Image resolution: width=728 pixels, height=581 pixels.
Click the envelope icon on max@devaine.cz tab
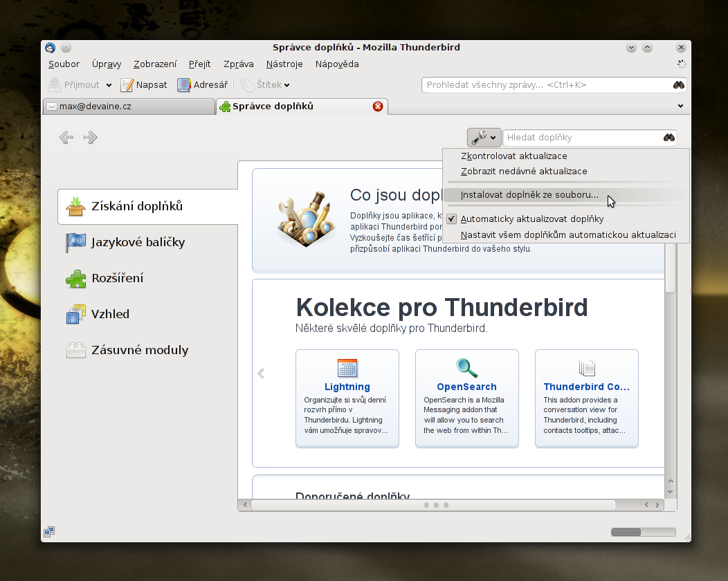click(x=52, y=107)
